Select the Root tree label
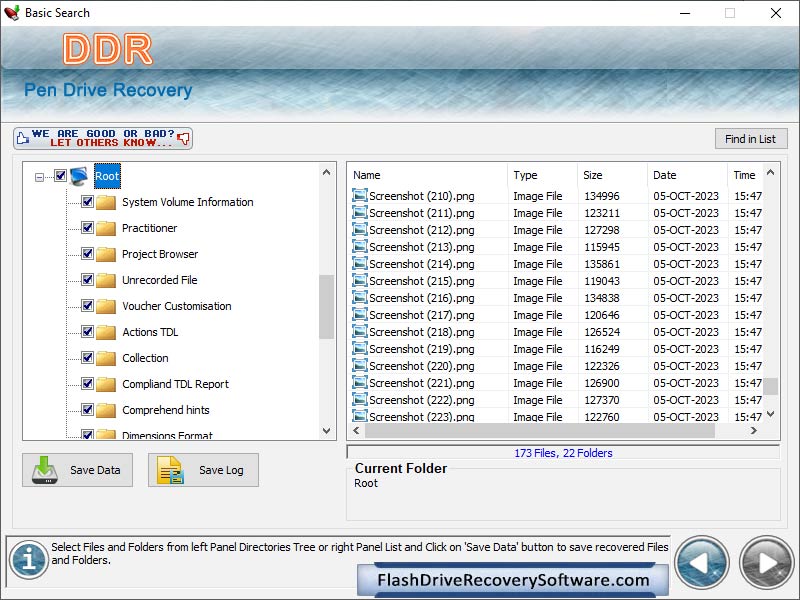 point(107,177)
